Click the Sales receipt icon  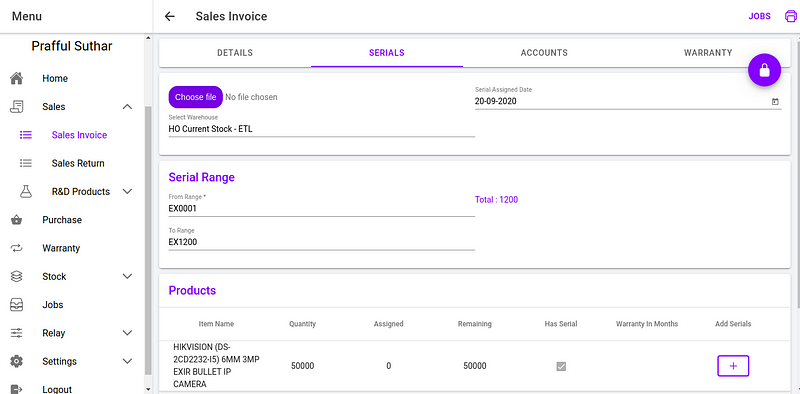tap(17, 107)
